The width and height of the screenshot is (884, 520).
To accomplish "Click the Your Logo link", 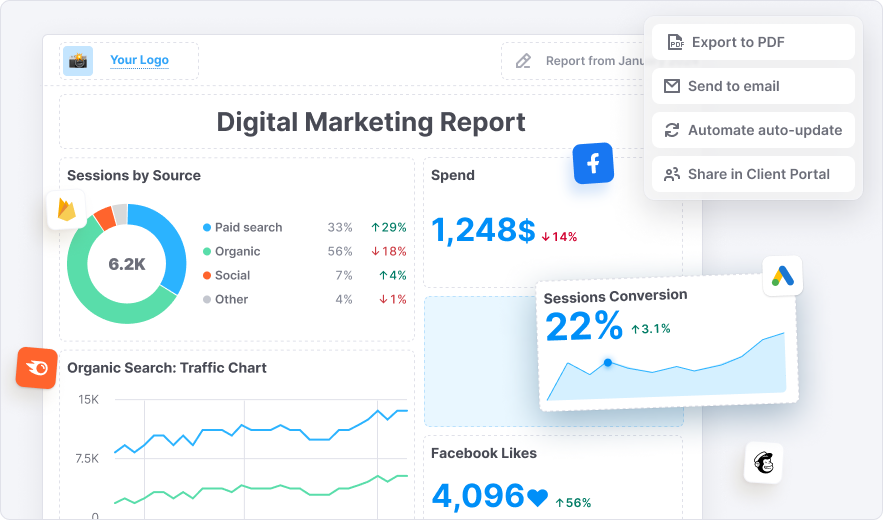I will pos(139,60).
